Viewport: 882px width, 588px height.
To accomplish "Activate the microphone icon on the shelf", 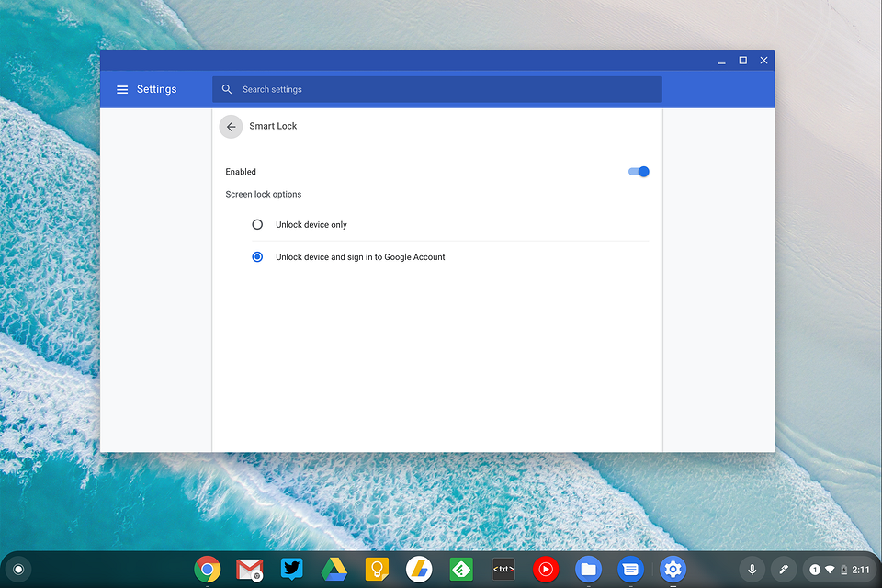I will [x=752, y=570].
